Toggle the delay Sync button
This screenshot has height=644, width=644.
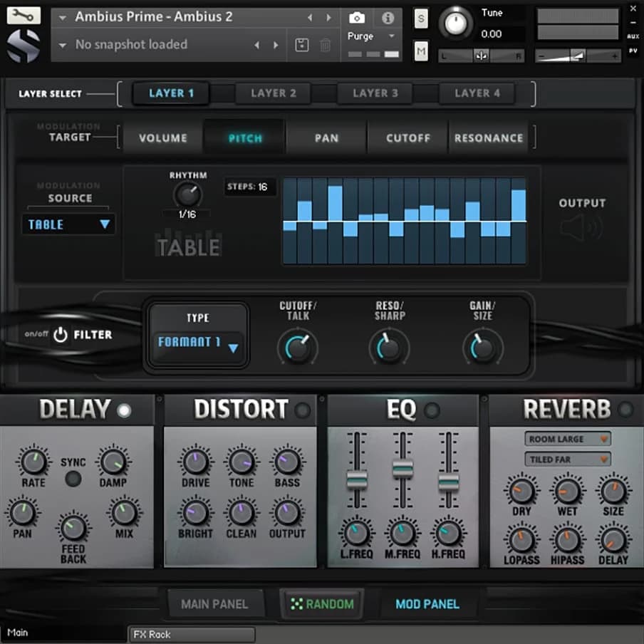[x=73, y=478]
